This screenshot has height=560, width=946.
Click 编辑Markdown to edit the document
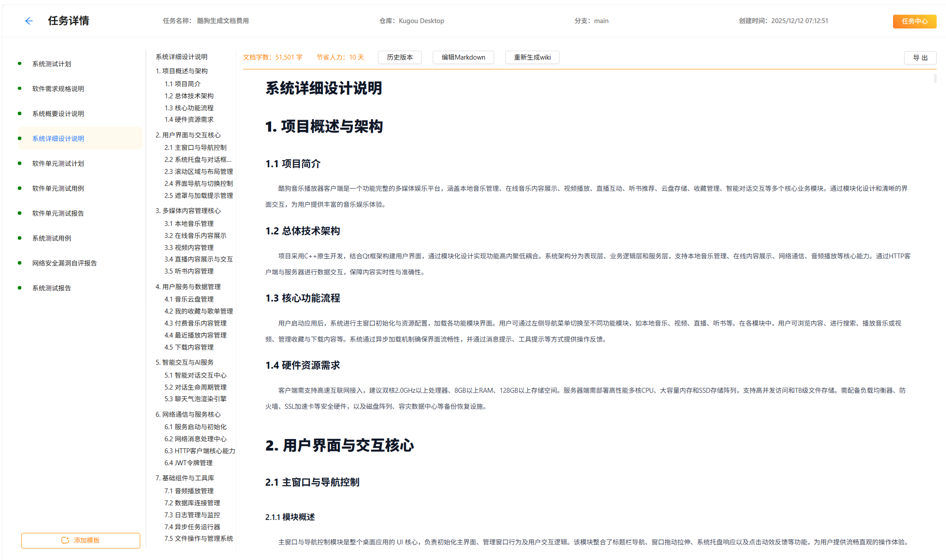pos(463,57)
